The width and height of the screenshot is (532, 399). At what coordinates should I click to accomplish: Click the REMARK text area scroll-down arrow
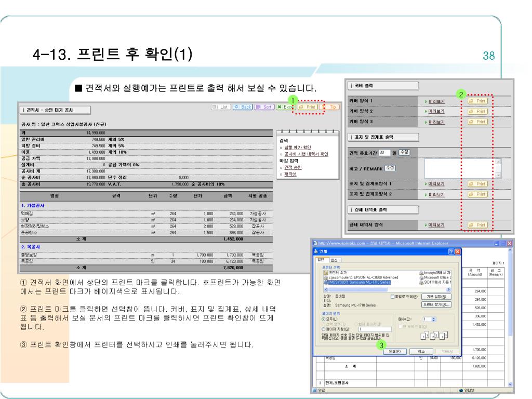[498, 175]
